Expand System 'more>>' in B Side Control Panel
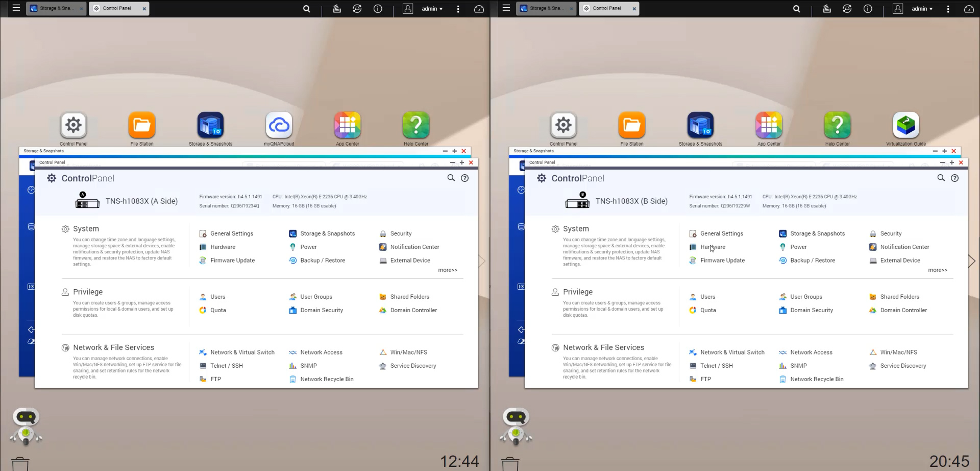980x471 pixels. coord(937,270)
